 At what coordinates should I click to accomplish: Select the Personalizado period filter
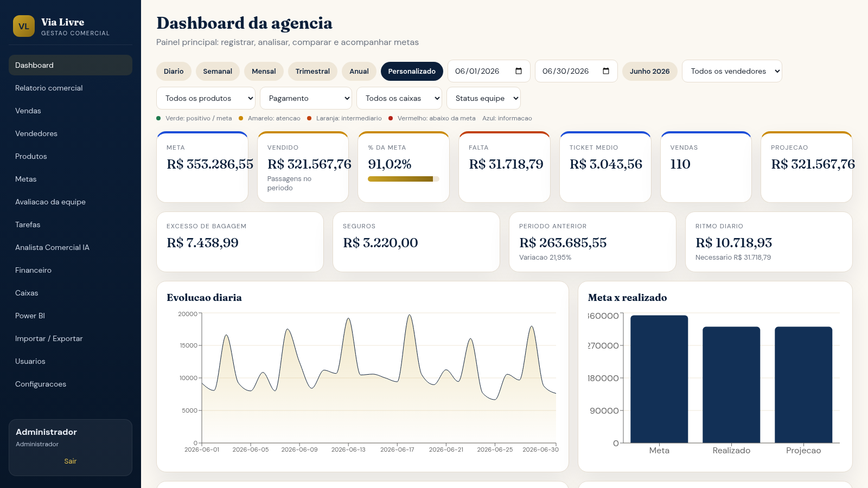pyautogui.click(x=412, y=71)
